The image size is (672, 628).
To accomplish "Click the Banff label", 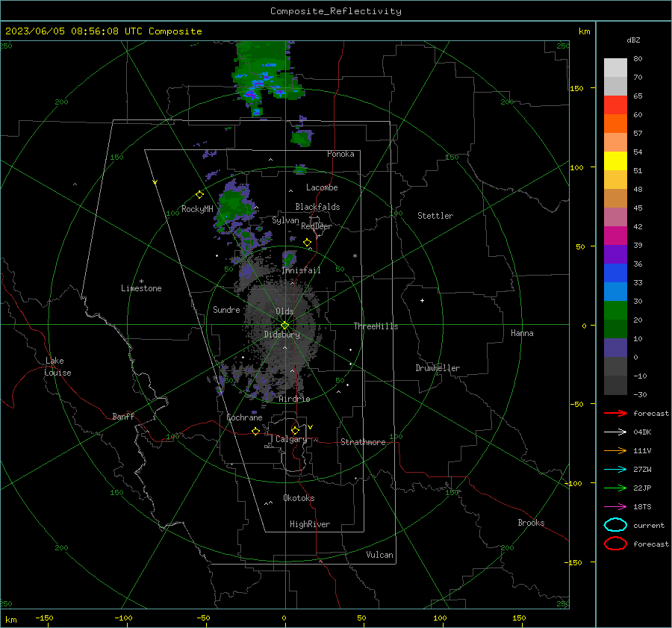I will coord(123,416).
